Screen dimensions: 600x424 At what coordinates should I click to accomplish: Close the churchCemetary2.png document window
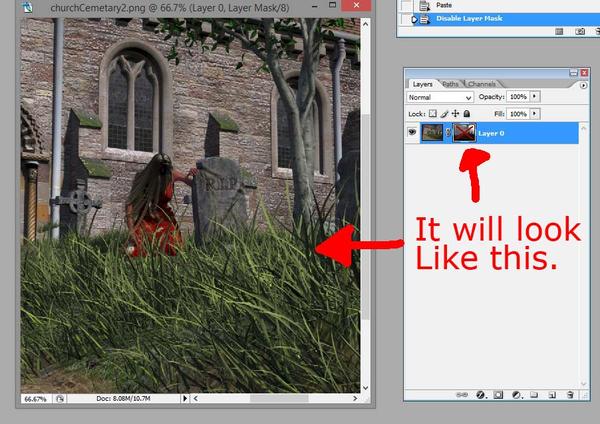[356, 5]
